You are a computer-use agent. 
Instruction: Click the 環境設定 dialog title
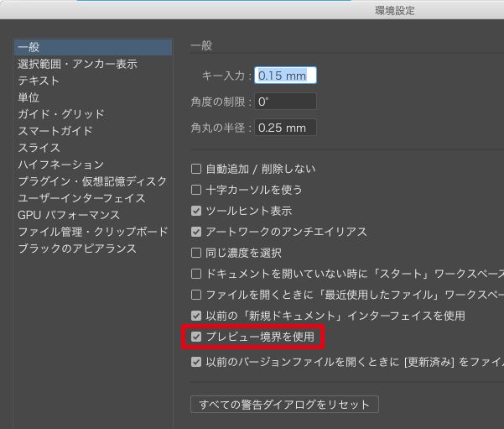tap(395, 11)
